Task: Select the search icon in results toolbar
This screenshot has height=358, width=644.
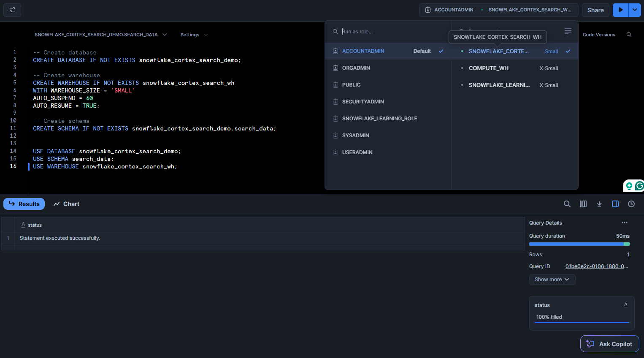Action: (567, 204)
